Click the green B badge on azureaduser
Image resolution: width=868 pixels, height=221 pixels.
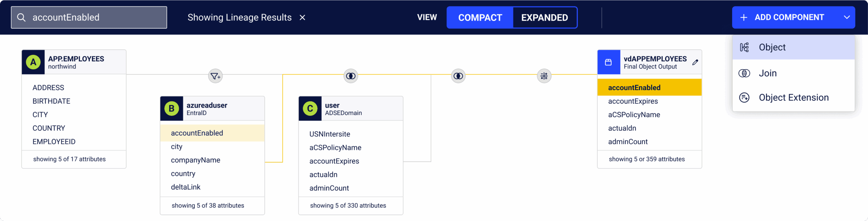[172, 109]
